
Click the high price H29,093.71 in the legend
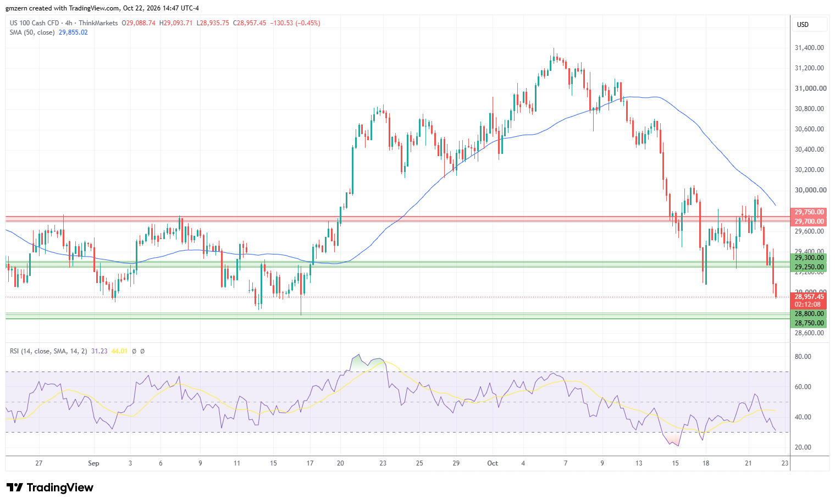point(176,23)
